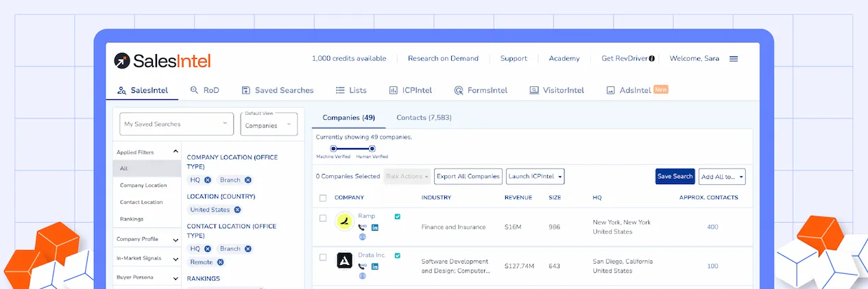Open the FormsIntel tab
This screenshot has height=289, width=868.
[481, 90]
